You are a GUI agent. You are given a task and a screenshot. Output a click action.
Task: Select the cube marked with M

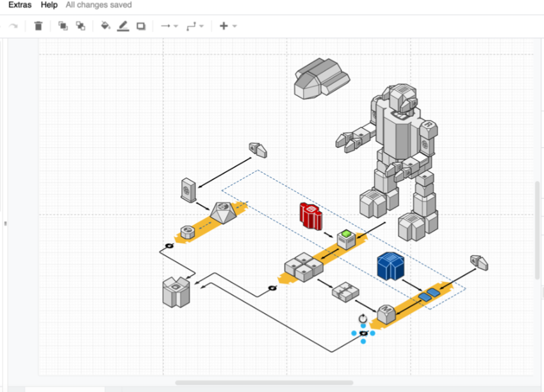tap(386, 314)
